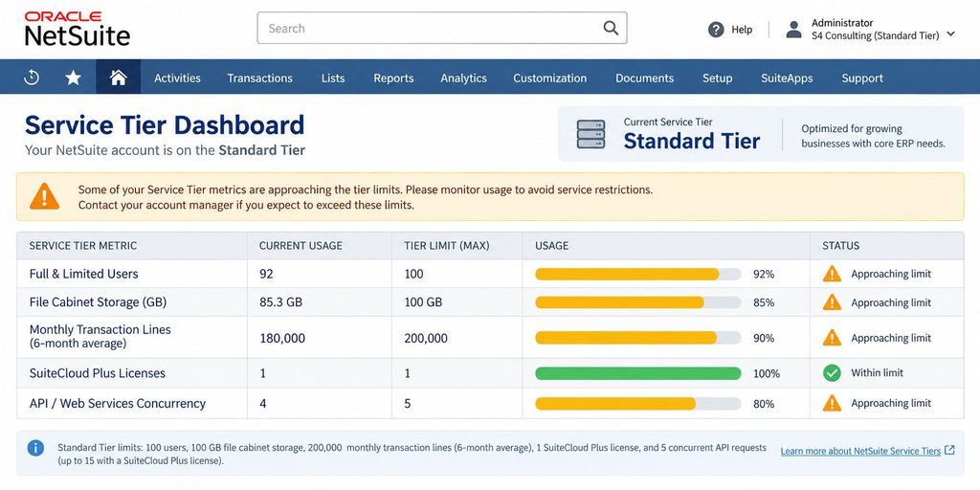Open the Support menu

[862, 78]
